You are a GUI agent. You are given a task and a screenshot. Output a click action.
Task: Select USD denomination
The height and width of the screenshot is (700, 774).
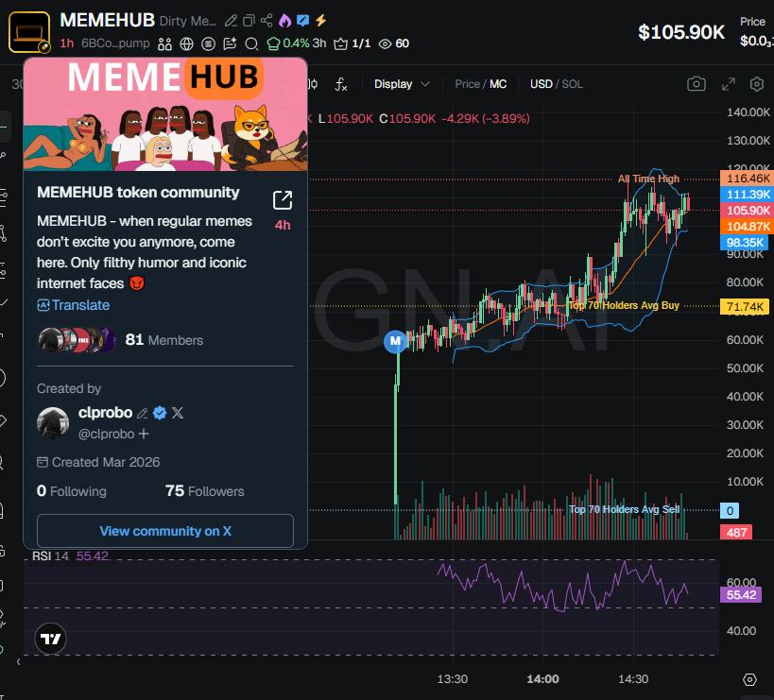click(x=541, y=84)
